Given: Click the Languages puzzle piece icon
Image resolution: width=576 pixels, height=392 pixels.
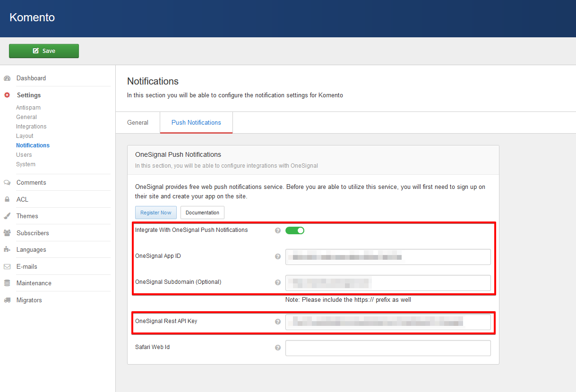Looking at the screenshot, I should click(x=7, y=250).
